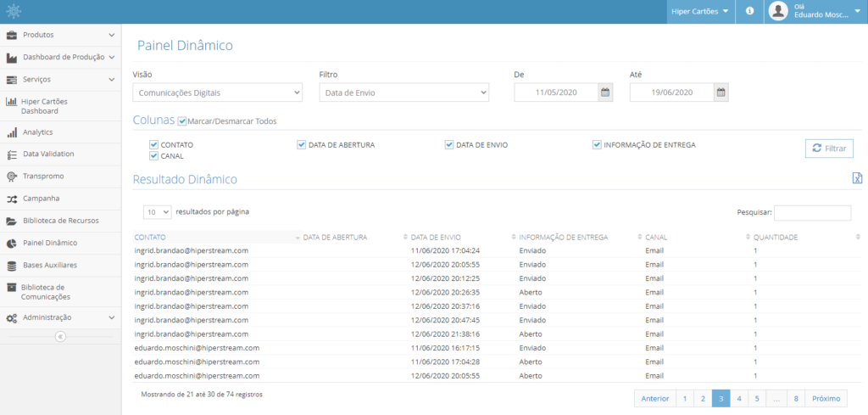This screenshot has width=868, height=415.
Task: Click the Transpromo target icon
Action: [x=12, y=177]
